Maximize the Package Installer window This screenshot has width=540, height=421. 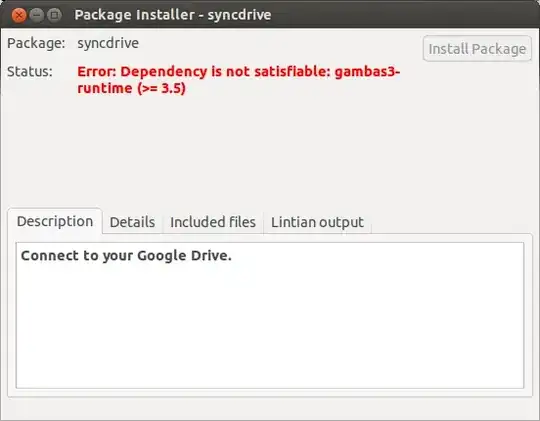pos(54,15)
